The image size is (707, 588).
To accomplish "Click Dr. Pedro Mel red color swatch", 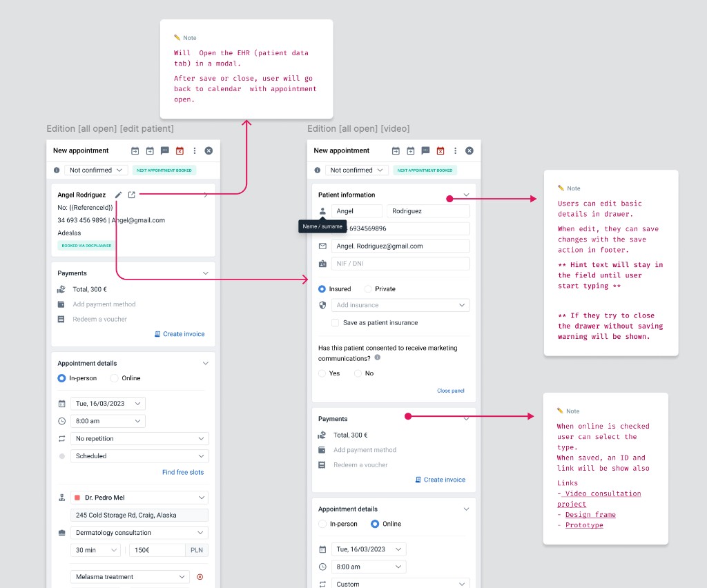I will pos(77,498).
